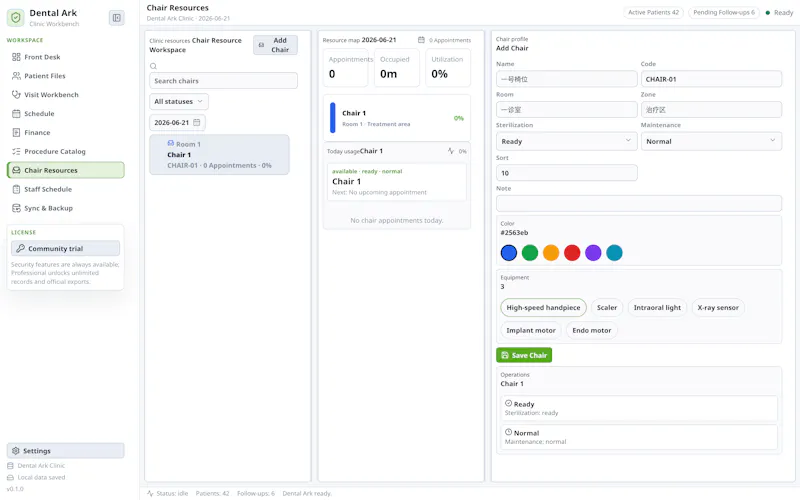Collapse the sidebar panel toggle icon

coord(117,18)
